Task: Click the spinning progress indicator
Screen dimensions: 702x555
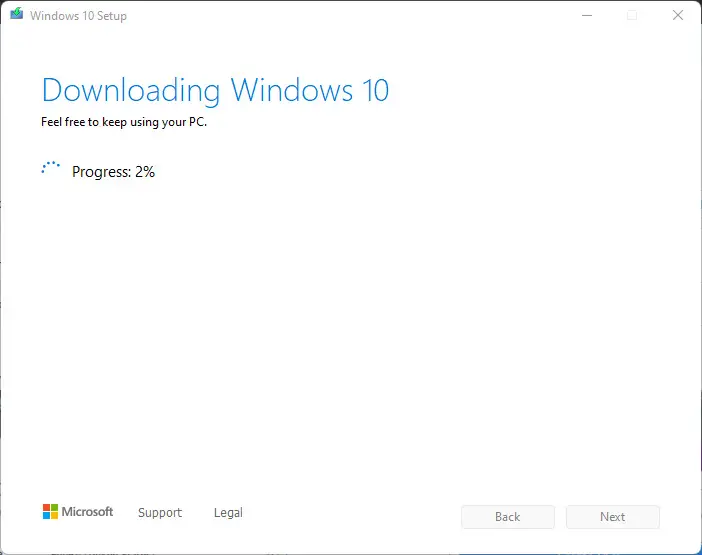Action: (51, 168)
